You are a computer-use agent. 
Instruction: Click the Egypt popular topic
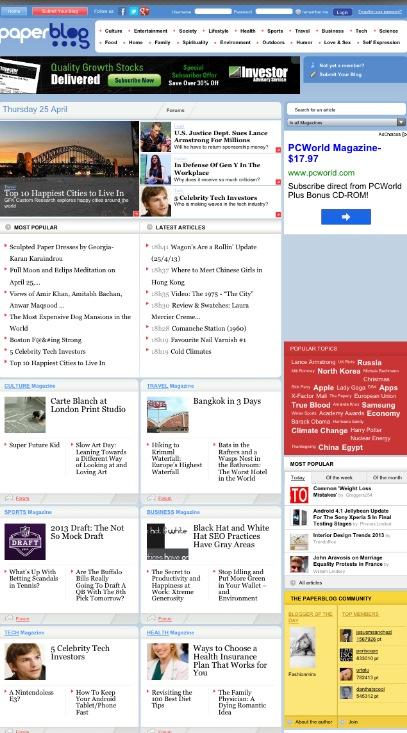352,447
